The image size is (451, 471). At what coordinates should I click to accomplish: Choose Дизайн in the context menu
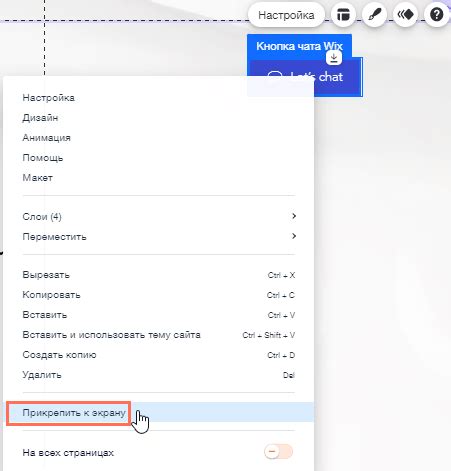(x=159, y=118)
